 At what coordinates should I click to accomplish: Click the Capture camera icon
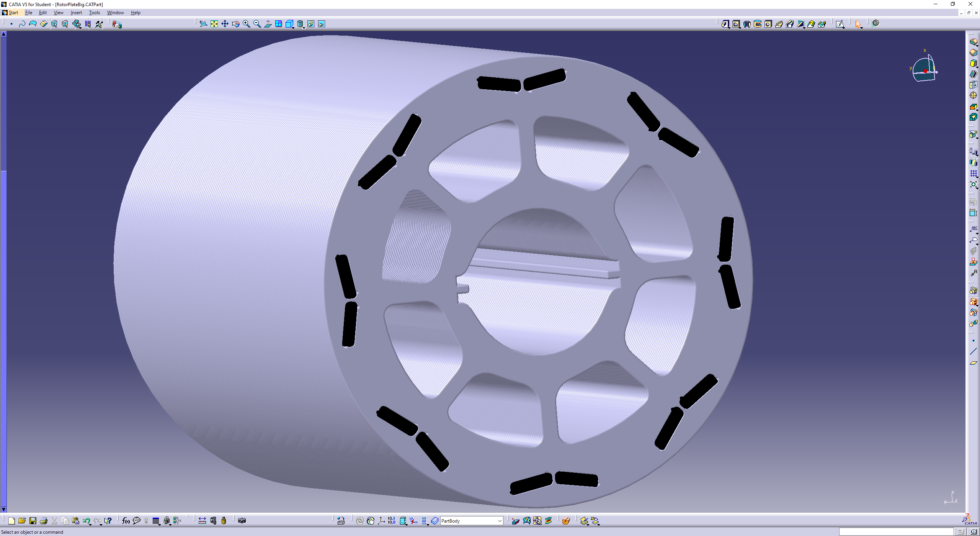pyautogui.click(x=242, y=521)
